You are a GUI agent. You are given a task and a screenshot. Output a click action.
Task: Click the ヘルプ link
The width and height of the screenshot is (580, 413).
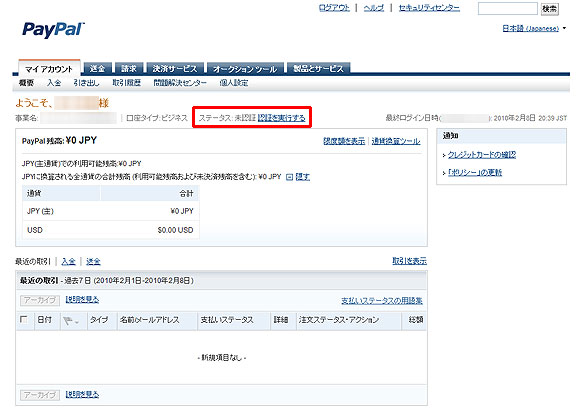(374, 8)
